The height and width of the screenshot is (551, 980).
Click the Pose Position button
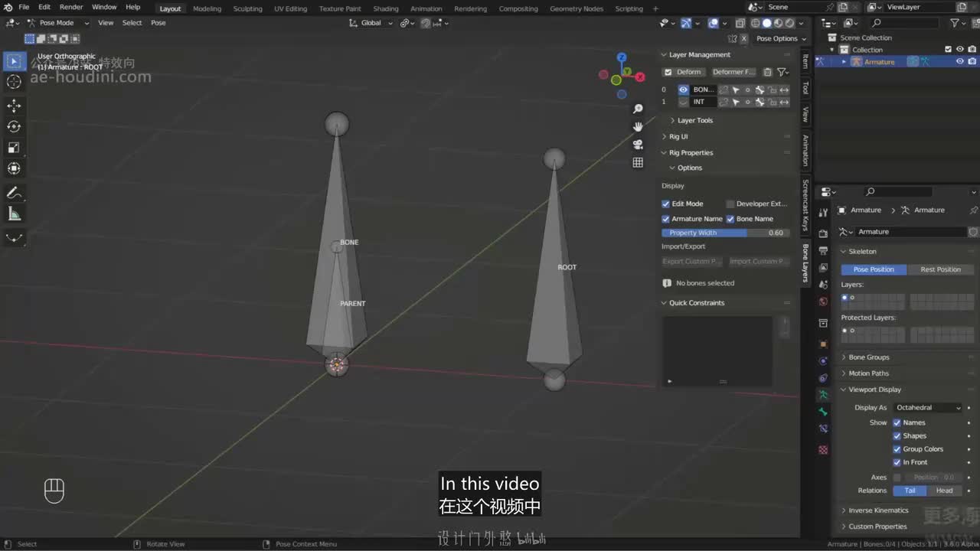[x=874, y=269]
